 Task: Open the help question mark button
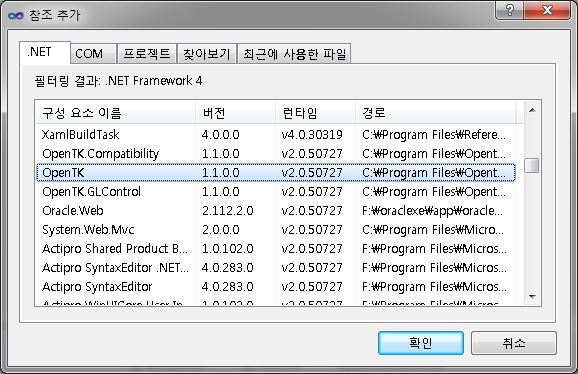click(510, 10)
